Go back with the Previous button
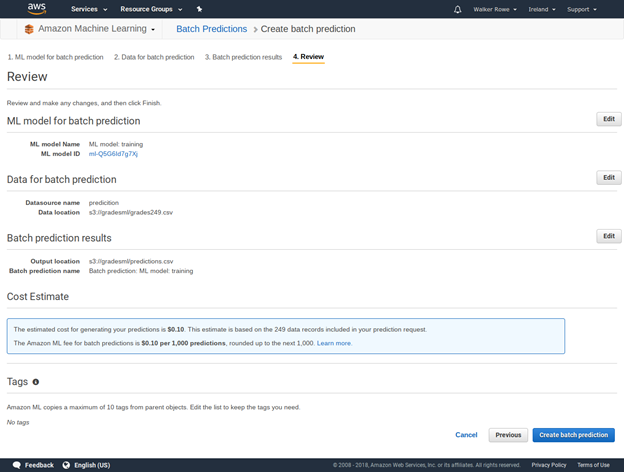This screenshot has width=624, height=472. click(508, 435)
